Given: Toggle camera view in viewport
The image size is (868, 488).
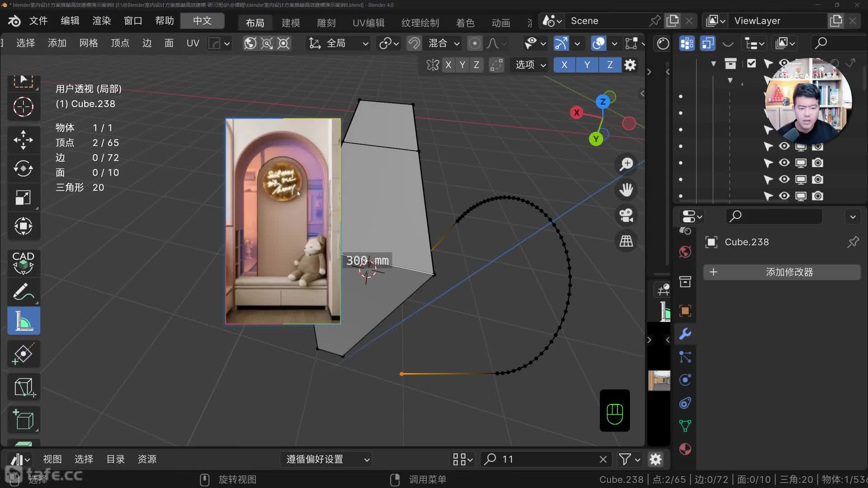Looking at the screenshot, I should pyautogui.click(x=626, y=215).
